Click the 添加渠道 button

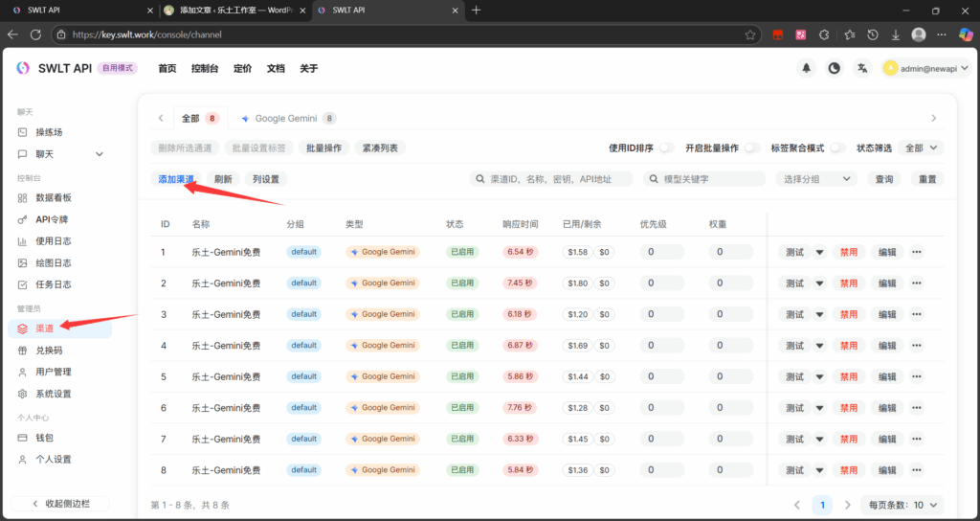click(x=176, y=179)
